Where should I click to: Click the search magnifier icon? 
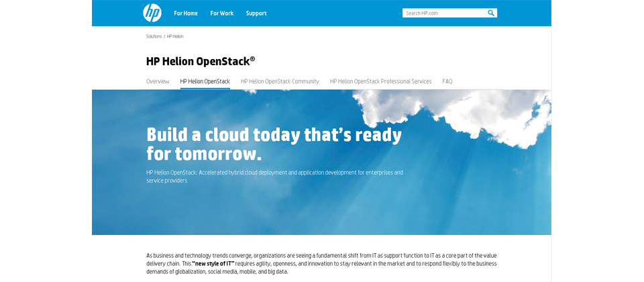point(491,13)
